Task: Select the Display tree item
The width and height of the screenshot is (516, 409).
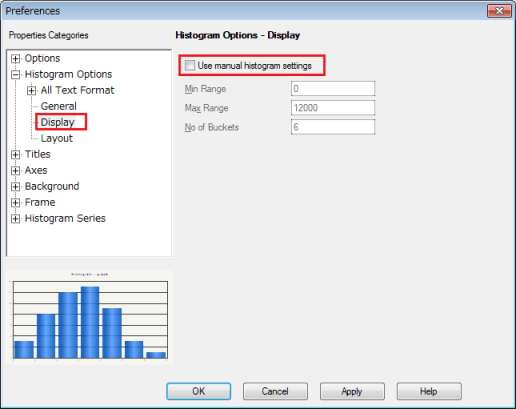Action: (x=58, y=122)
